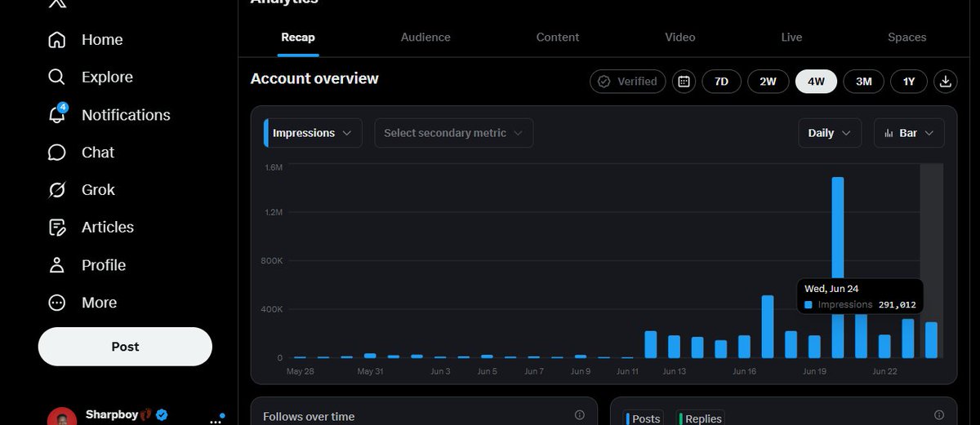The height and width of the screenshot is (425, 980).
Task: Click the tallest impressions bar near Jun 19
Action: (x=838, y=268)
